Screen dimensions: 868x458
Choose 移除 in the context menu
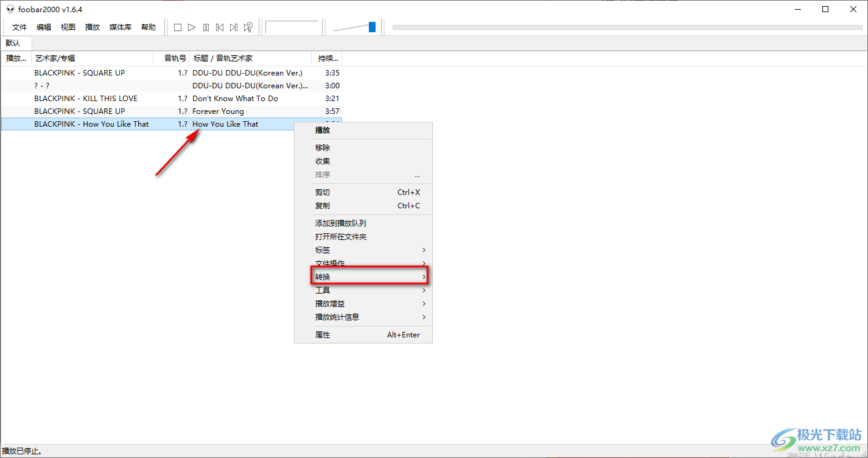363,148
